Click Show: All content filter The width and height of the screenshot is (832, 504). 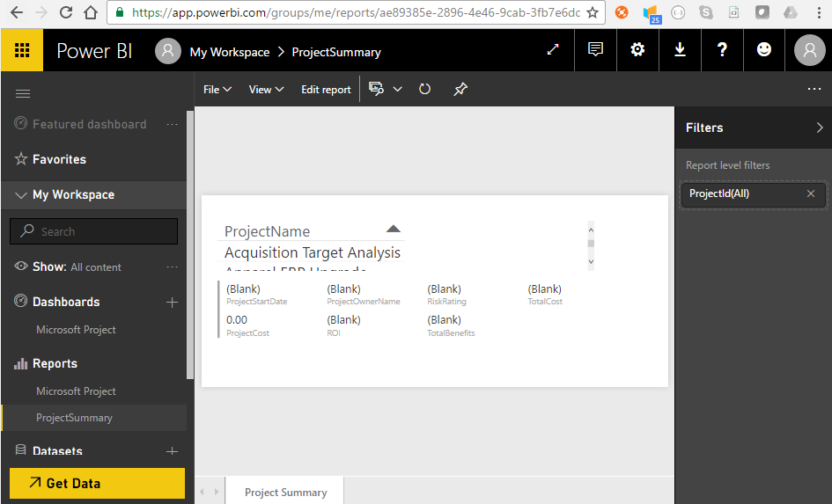pyautogui.click(x=77, y=267)
